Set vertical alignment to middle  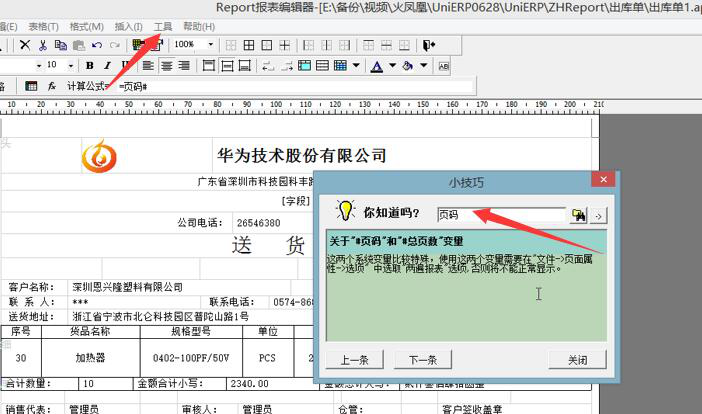click(227, 66)
